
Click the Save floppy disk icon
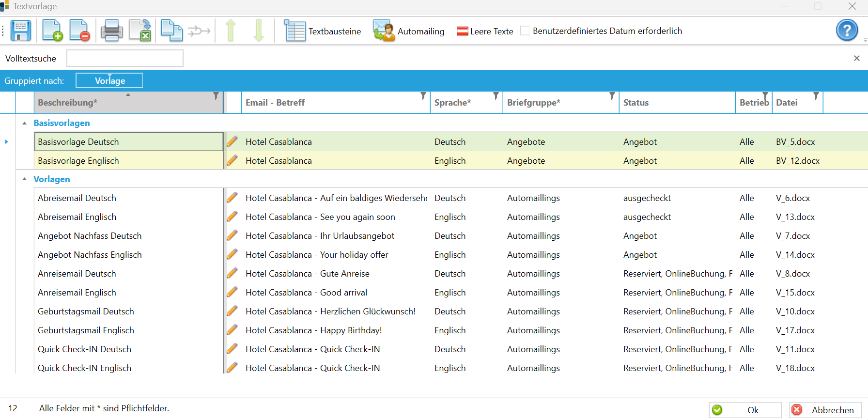point(21,31)
